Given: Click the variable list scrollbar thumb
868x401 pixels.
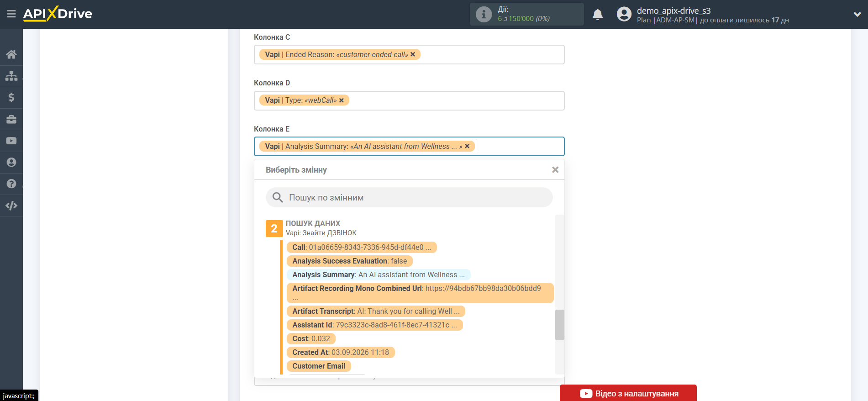Looking at the screenshot, I should 560,325.
